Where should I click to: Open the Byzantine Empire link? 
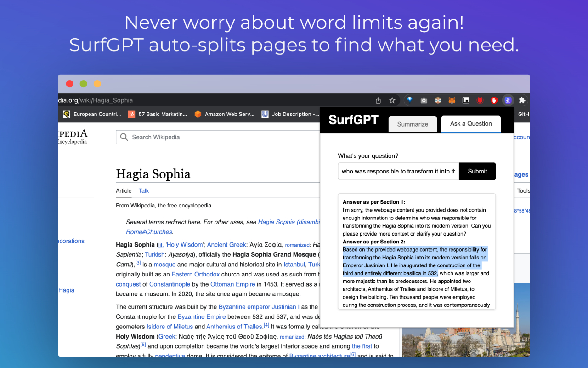coord(202,316)
